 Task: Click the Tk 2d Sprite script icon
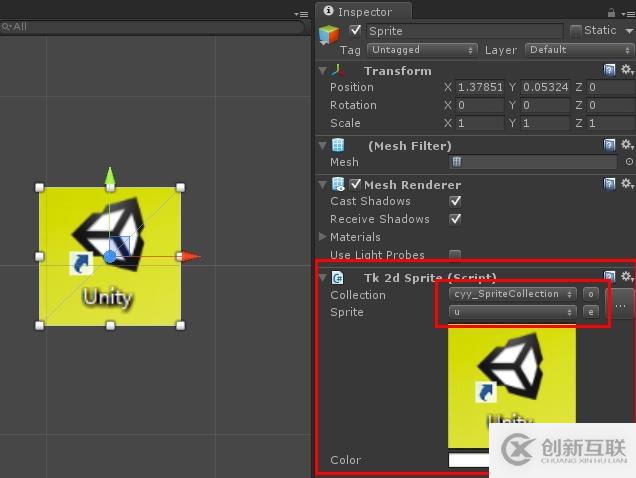click(x=337, y=278)
